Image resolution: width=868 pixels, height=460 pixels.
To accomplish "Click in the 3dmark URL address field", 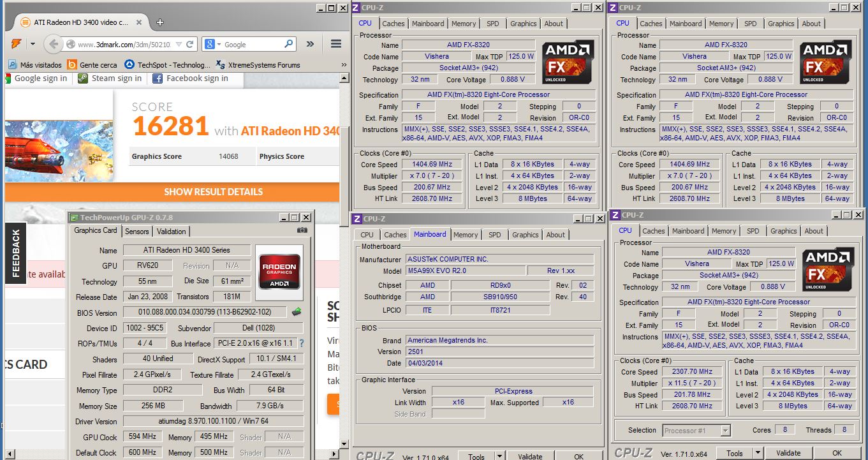I will (x=124, y=45).
